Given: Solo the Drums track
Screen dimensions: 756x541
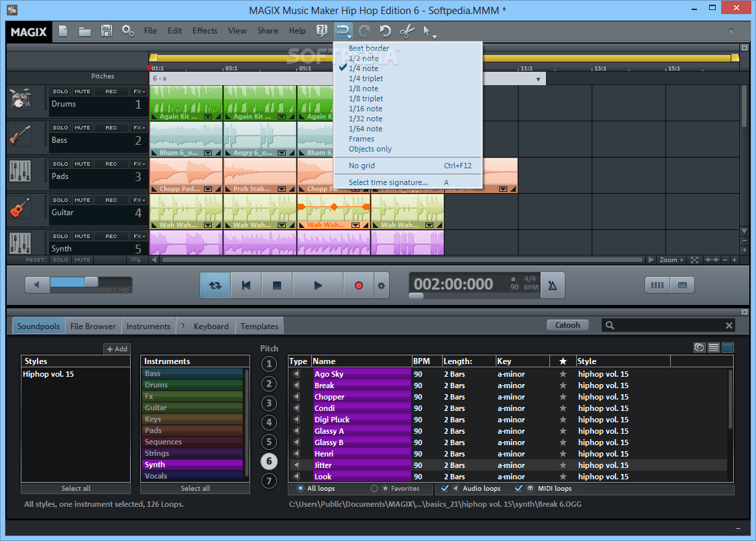Looking at the screenshot, I should pyautogui.click(x=60, y=92).
